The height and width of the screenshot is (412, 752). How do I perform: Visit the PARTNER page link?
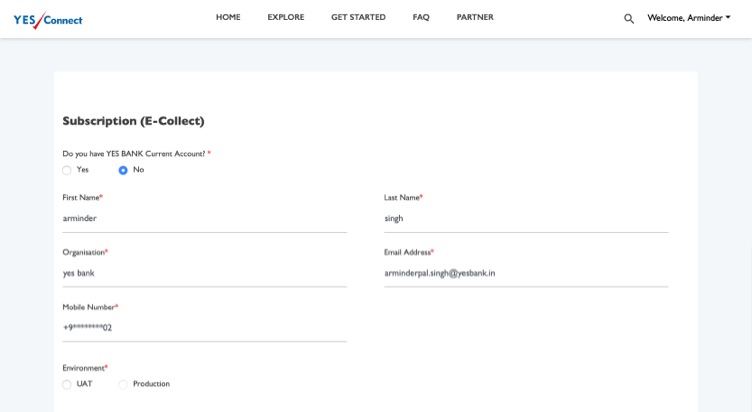tap(475, 18)
